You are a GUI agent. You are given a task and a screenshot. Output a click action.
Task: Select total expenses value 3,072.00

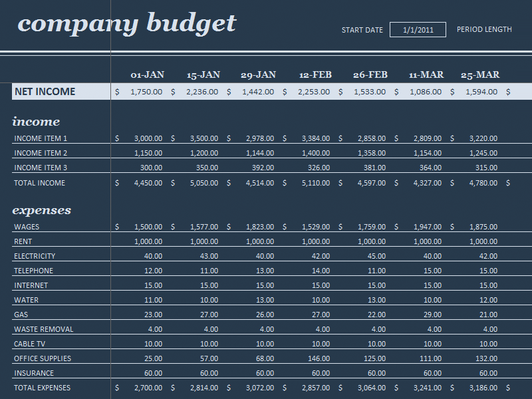pos(260,388)
